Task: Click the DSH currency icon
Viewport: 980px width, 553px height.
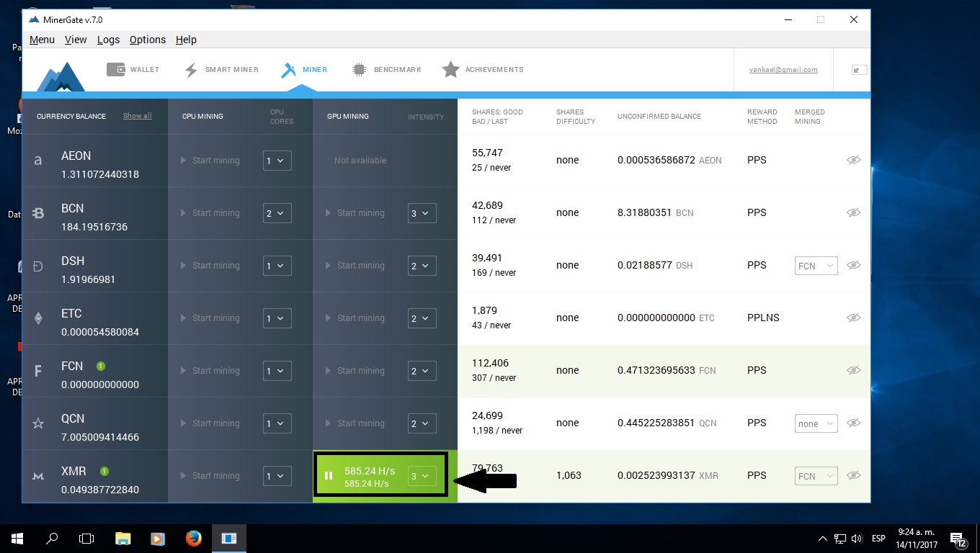Action: click(38, 266)
